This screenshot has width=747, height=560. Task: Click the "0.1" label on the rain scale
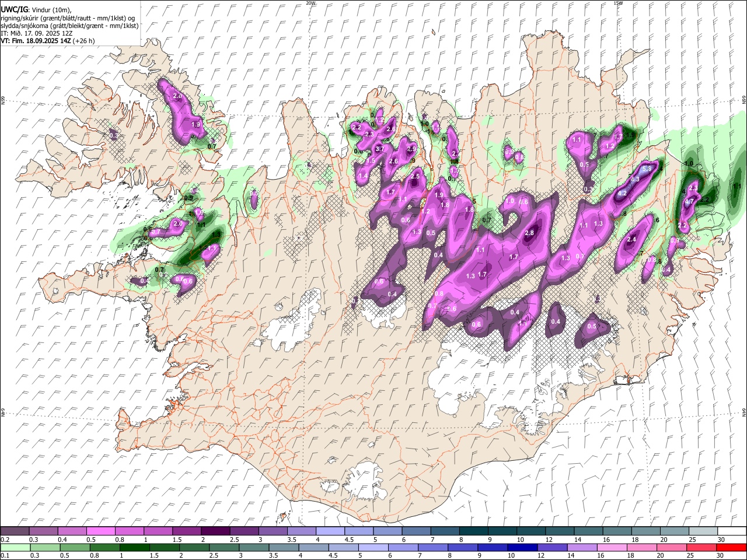5,556
